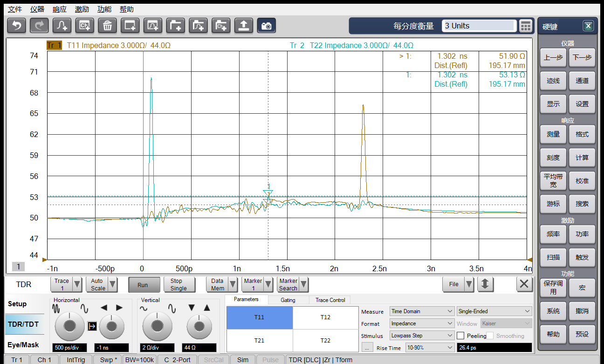Click the 校准 hardkey button
Viewport: 604px width, 364px height.
click(x=582, y=181)
